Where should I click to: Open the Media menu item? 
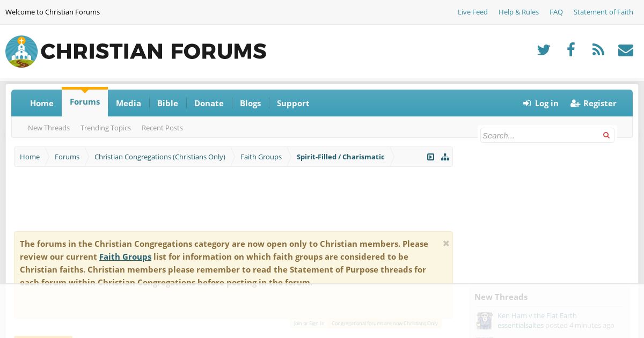[x=128, y=103]
